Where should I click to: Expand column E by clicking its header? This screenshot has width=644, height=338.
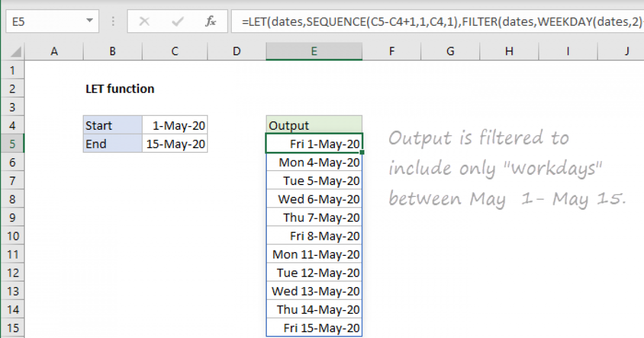[314, 51]
